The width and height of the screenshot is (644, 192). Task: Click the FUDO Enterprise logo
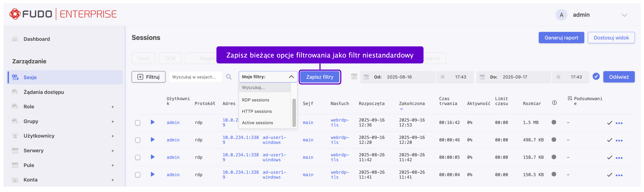point(63,14)
